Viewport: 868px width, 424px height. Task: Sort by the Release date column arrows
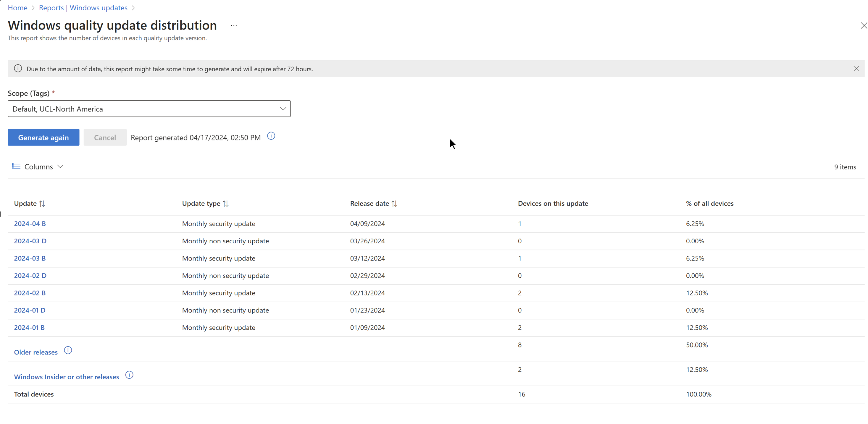click(x=394, y=203)
